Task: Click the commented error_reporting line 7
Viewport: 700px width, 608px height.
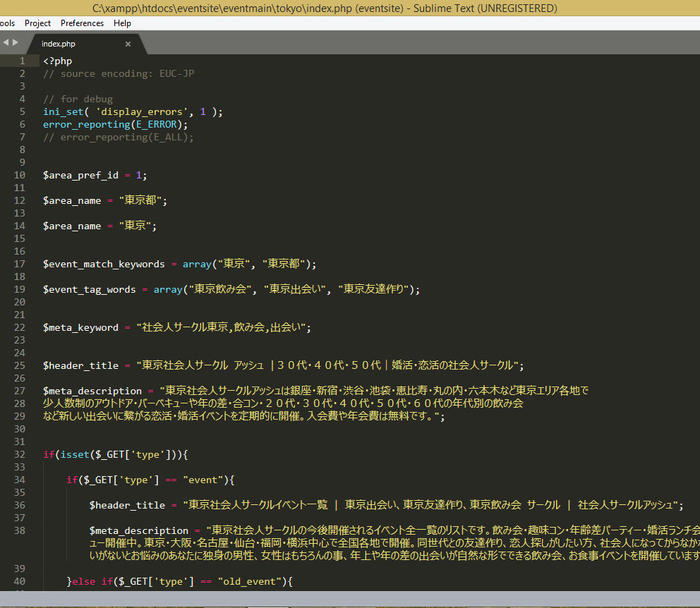Action: click(117, 137)
